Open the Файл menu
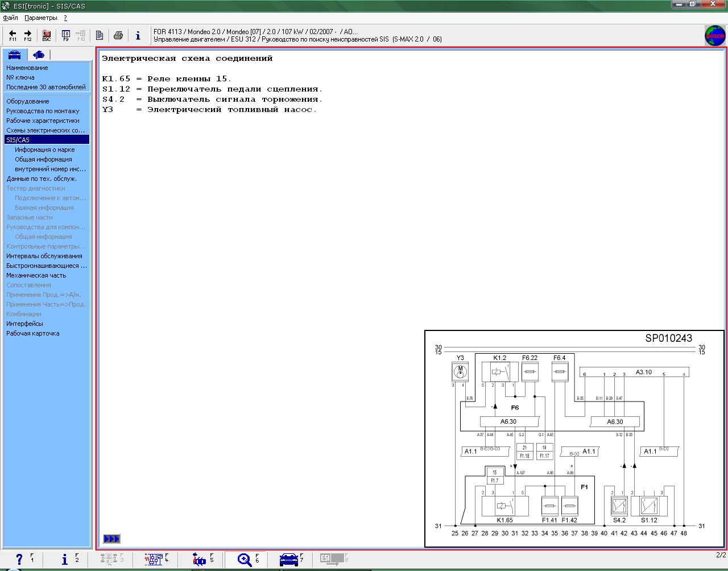The width and height of the screenshot is (728, 571). pyautogui.click(x=10, y=18)
